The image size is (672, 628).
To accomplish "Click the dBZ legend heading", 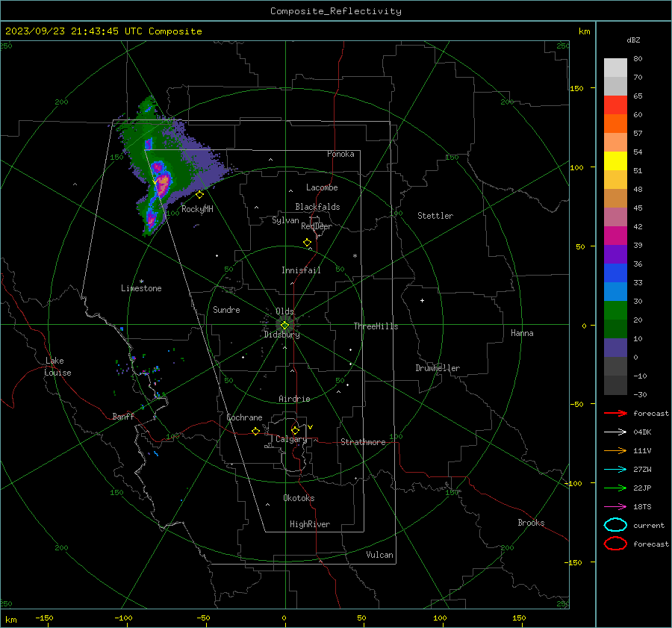I will [633, 40].
